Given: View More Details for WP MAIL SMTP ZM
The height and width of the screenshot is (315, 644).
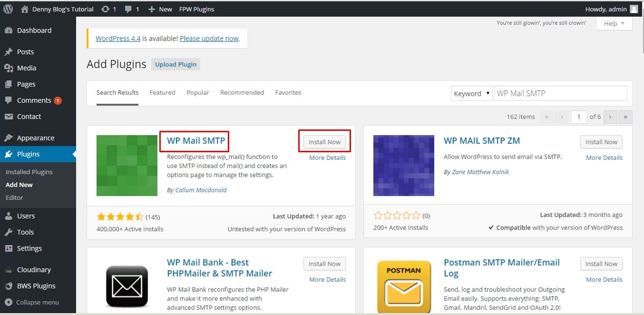Looking at the screenshot, I should (x=604, y=157).
